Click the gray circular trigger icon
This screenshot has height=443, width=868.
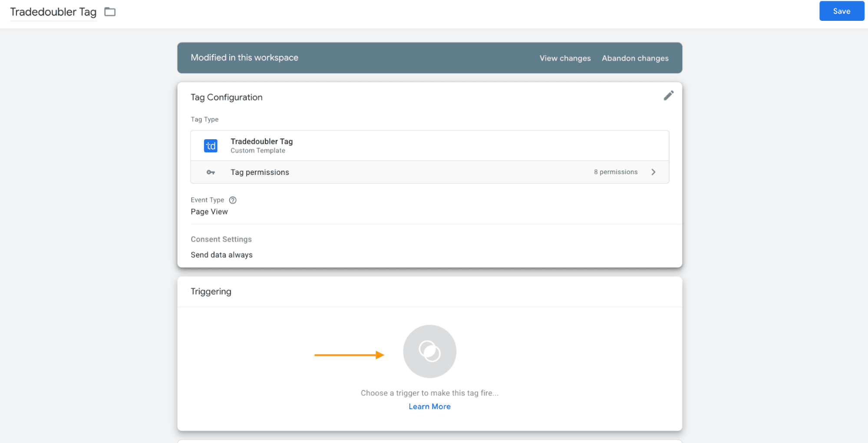(429, 351)
